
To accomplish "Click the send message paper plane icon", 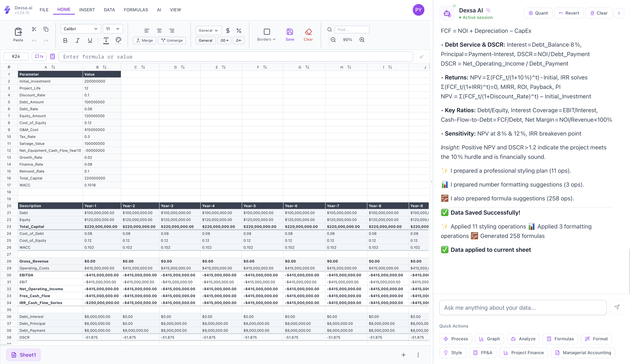I will tap(617, 307).
